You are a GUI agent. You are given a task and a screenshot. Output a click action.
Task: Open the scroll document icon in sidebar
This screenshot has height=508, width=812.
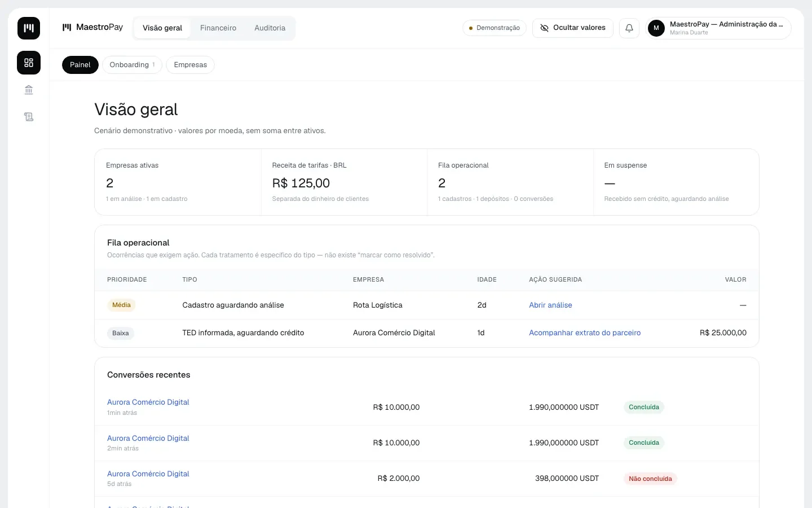(x=29, y=117)
